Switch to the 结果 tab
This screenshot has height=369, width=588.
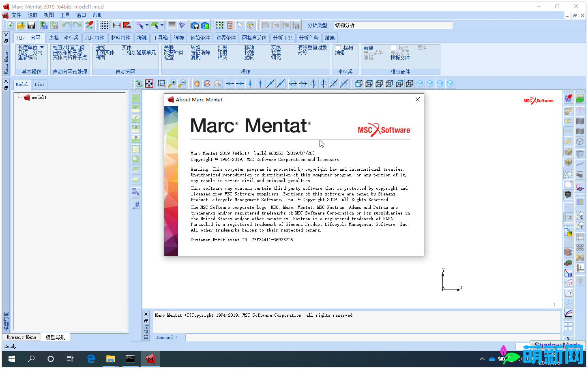coord(330,38)
